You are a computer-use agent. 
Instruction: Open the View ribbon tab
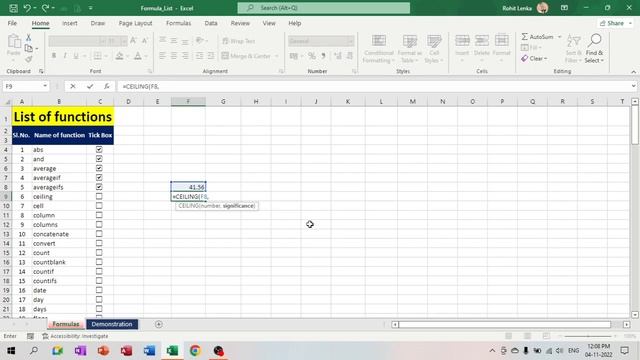(269, 23)
